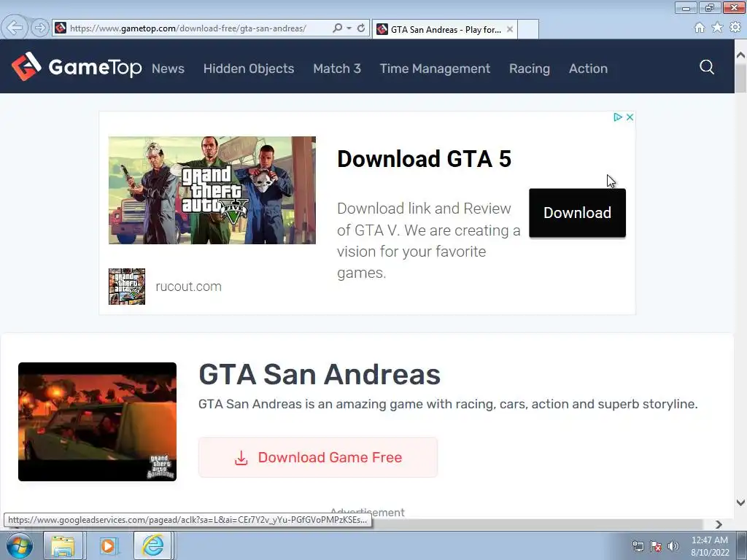This screenshot has width=747, height=560.
Task: Go back with the browser Back arrow
Action: 15,28
